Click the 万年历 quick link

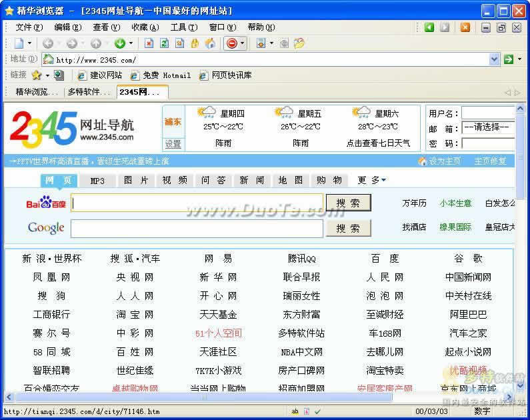coord(414,203)
